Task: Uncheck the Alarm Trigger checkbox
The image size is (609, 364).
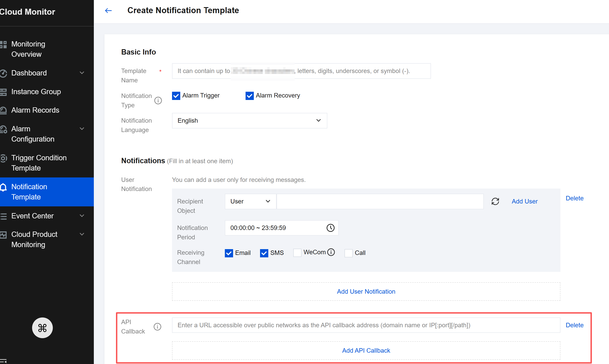Action: pyautogui.click(x=176, y=96)
